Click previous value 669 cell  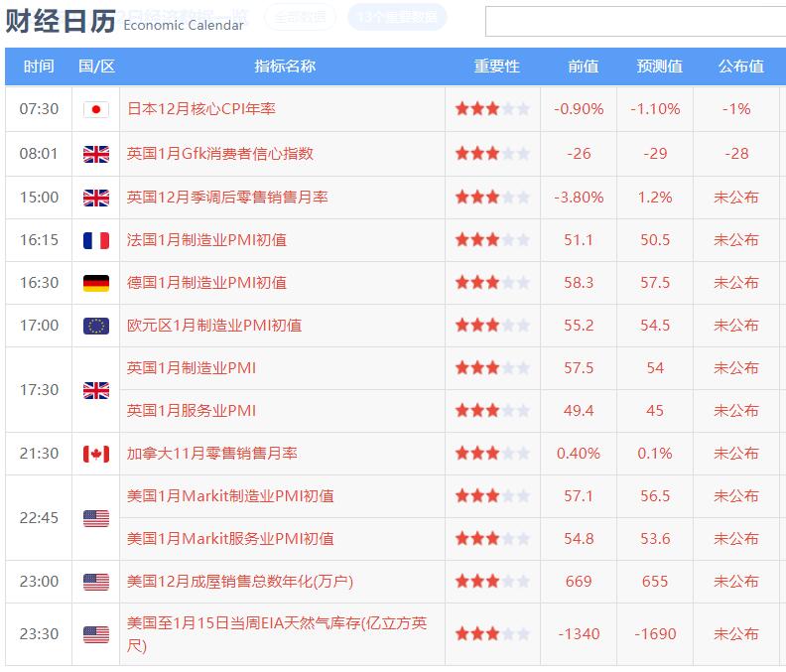point(579,582)
